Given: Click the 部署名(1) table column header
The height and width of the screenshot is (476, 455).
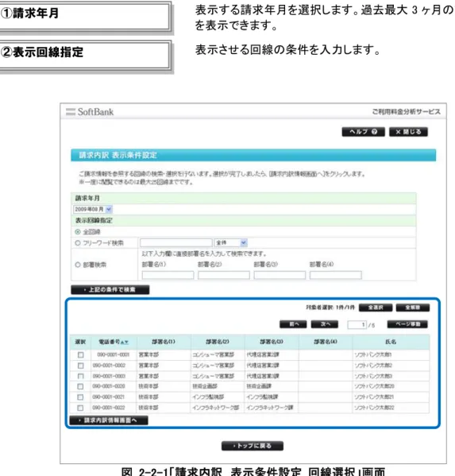Looking at the screenshot, I should tap(164, 342).
